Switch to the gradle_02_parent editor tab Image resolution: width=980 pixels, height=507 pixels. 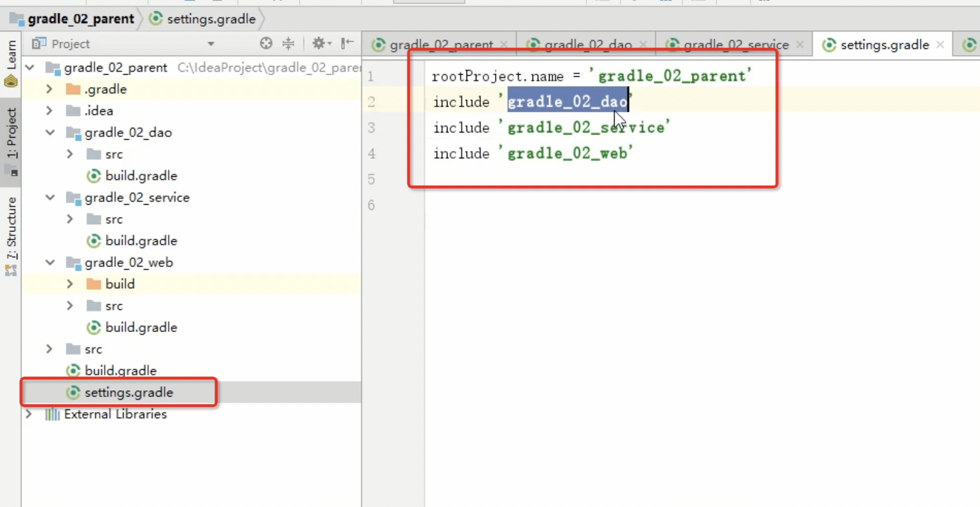440,44
